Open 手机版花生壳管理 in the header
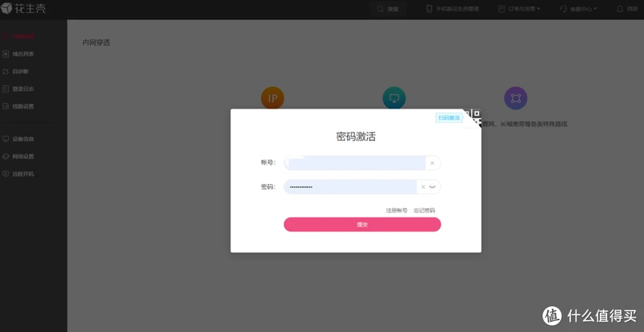 coord(452,9)
